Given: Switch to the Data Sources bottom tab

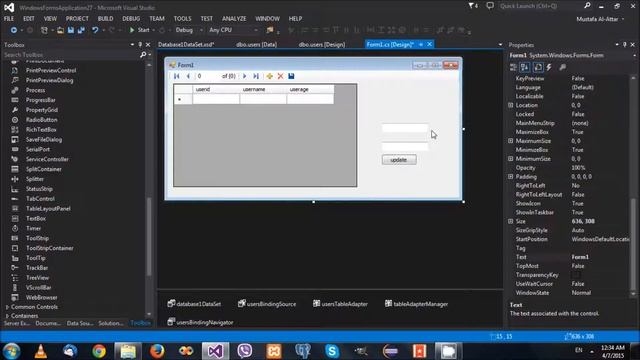Looking at the screenshot, I should pyautogui.click(x=80, y=323).
